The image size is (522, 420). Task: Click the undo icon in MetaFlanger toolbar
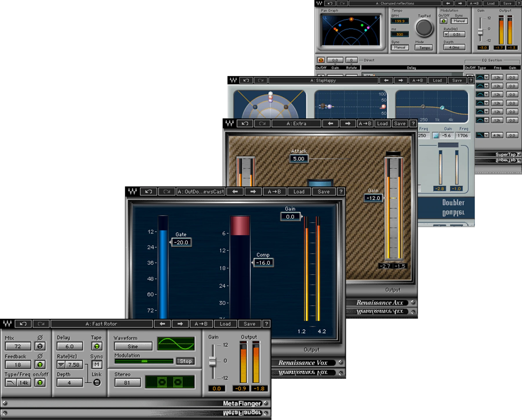pyautogui.click(x=23, y=324)
